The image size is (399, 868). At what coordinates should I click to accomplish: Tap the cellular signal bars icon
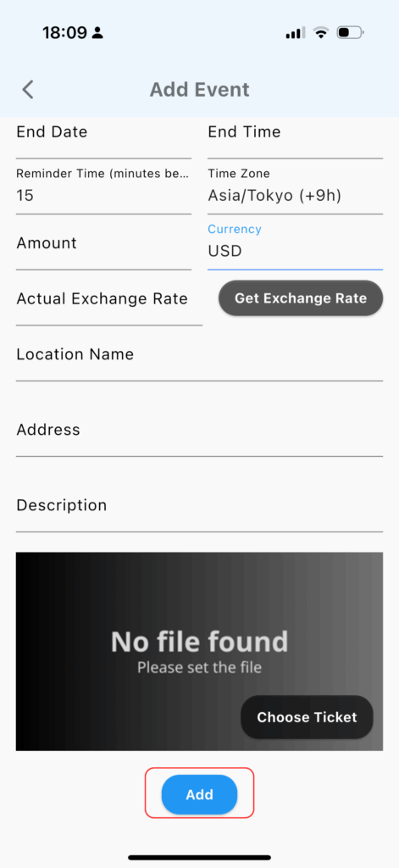point(296,33)
